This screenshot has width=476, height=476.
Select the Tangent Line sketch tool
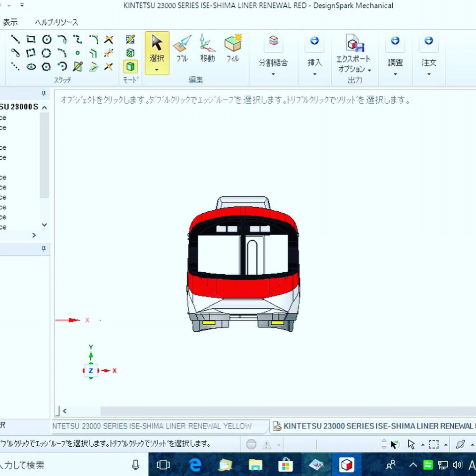pos(15,53)
